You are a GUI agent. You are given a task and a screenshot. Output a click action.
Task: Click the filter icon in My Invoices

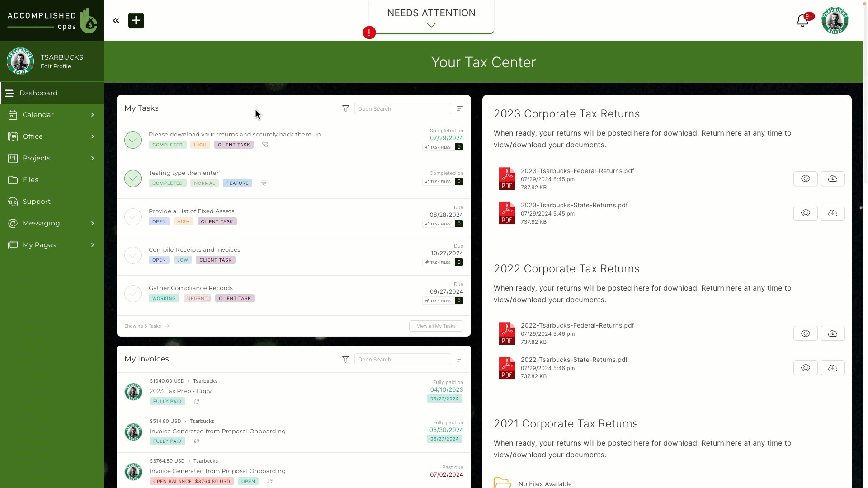click(x=346, y=359)
